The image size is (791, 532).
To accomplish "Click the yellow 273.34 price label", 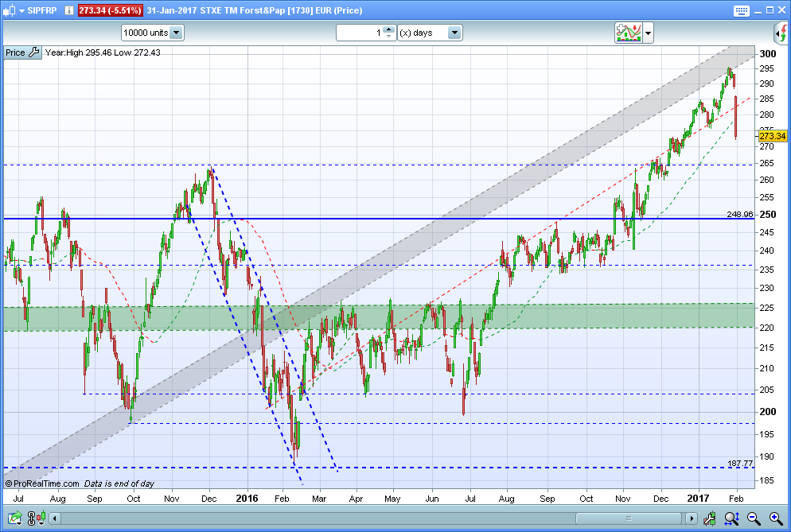I will point(773,136).
